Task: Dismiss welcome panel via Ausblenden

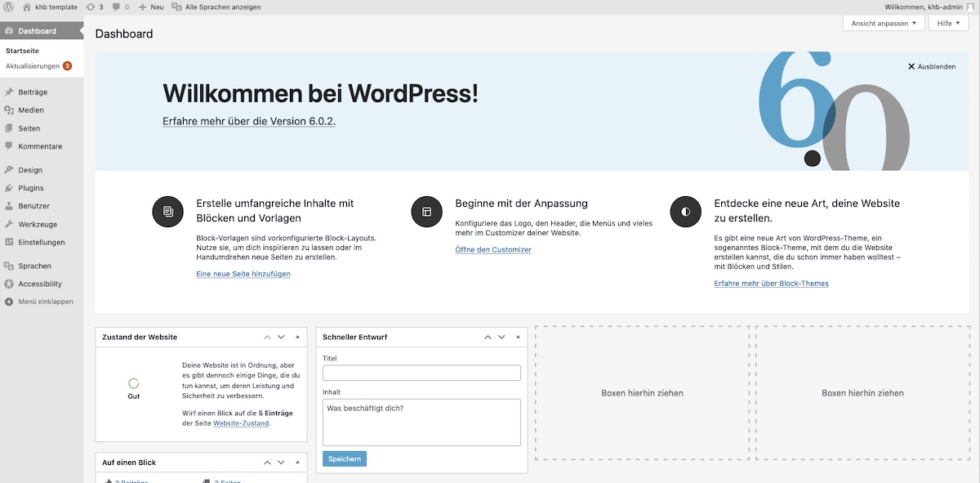Action: (x=932, y=67)
